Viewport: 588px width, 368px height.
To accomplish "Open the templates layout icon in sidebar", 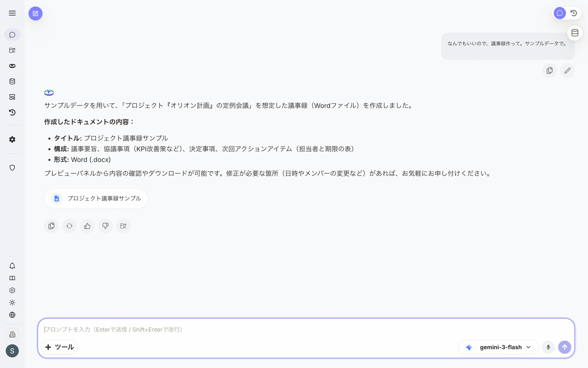I will tap(12, 97).
